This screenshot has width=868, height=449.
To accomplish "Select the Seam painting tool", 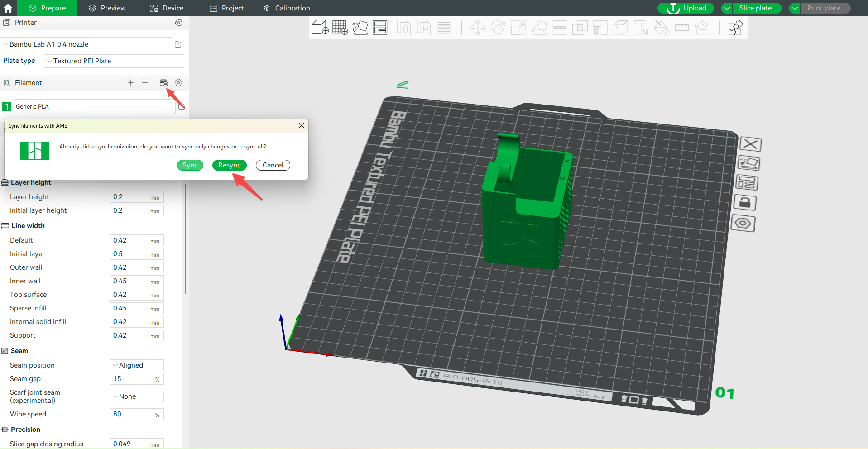I will pyautogui.click(x=621, y=28).
